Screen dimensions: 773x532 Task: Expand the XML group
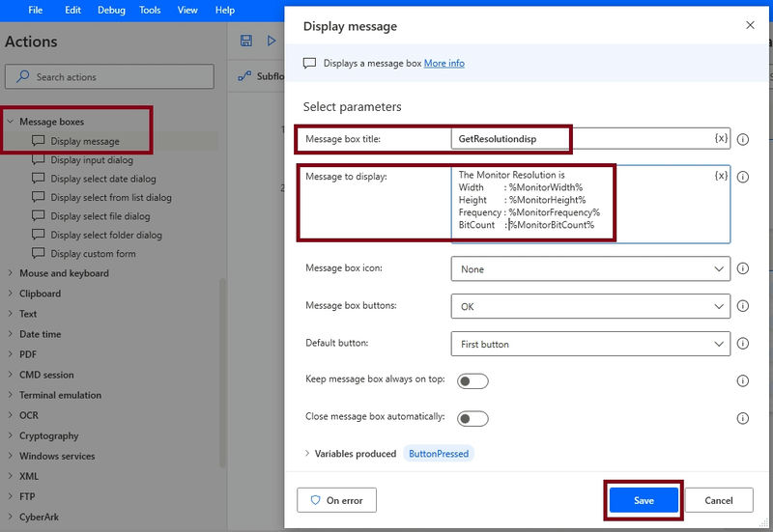point(11,476)
